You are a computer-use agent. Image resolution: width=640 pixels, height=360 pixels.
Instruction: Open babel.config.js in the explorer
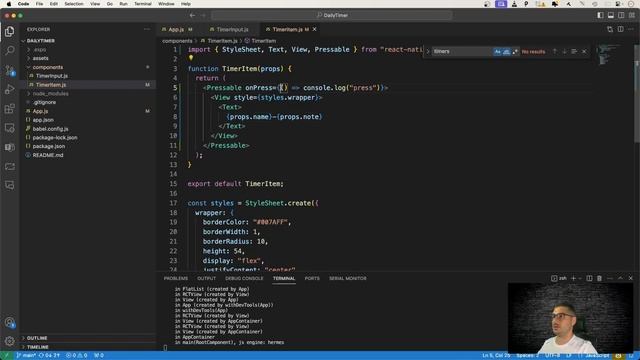coord(88,129)
